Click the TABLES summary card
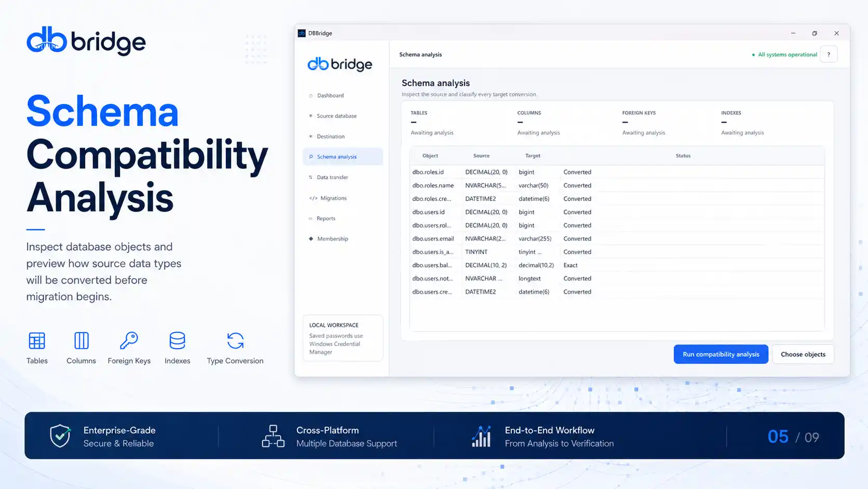Screen dimensions: 868x489 click(432, 124)
